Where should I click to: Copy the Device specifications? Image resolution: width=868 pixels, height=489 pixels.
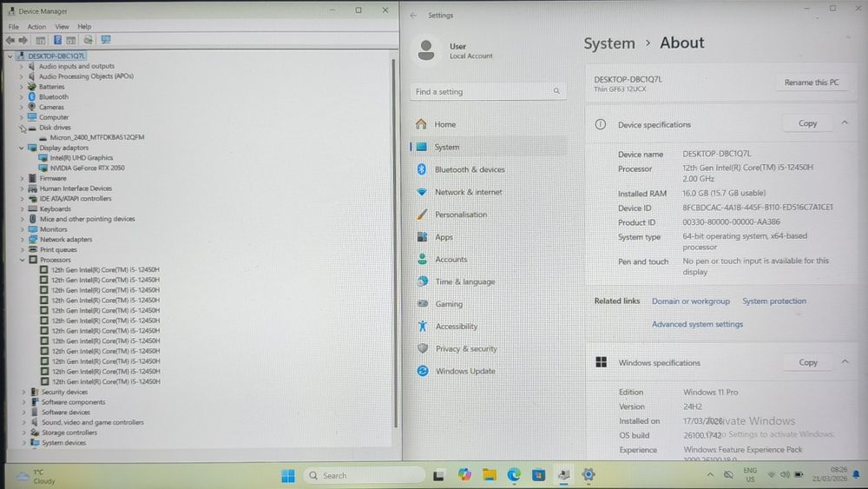coord(807,123)
